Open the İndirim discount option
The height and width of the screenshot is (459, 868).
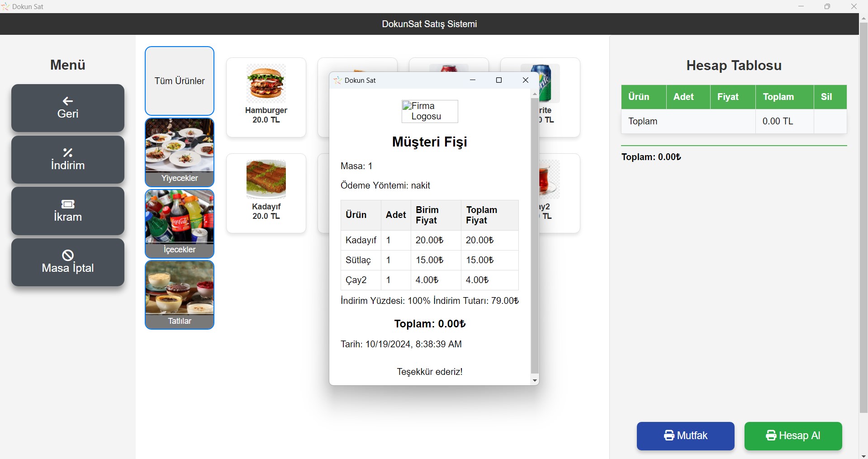[x=68, y=160]
